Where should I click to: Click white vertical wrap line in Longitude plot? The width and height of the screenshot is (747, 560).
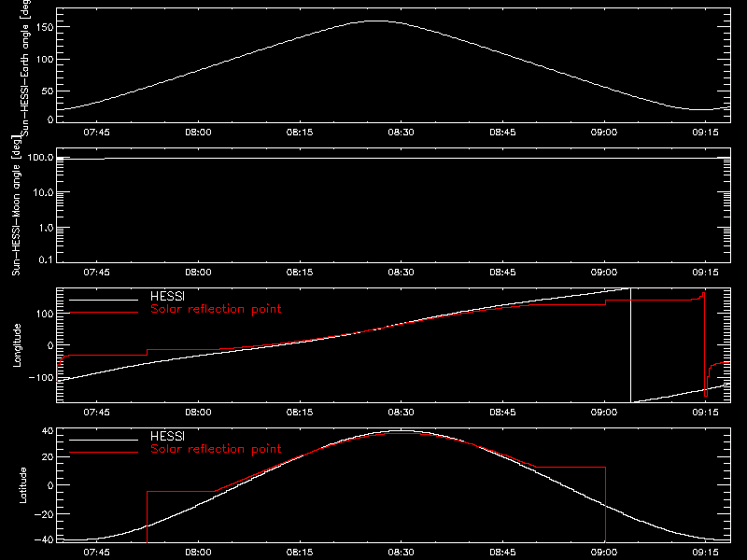click(631, 345)
